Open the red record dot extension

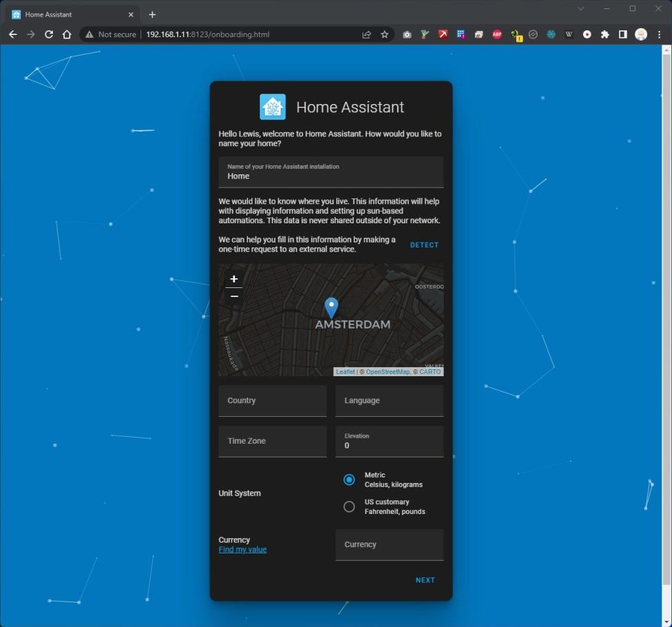coord(587,34)
